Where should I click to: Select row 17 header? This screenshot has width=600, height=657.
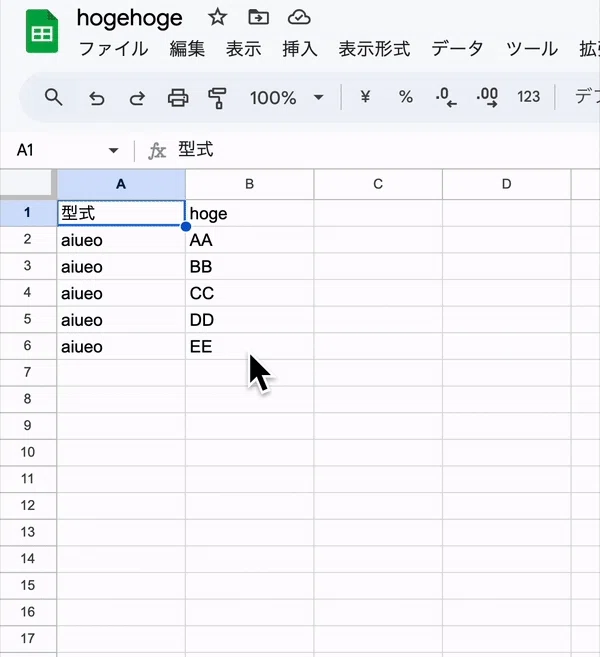(x=28, y=639)
